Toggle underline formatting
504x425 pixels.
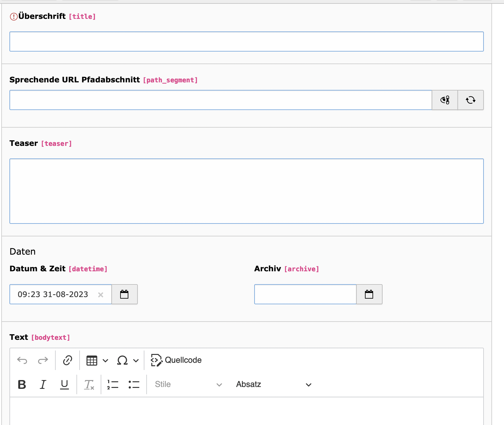point(64,384)
